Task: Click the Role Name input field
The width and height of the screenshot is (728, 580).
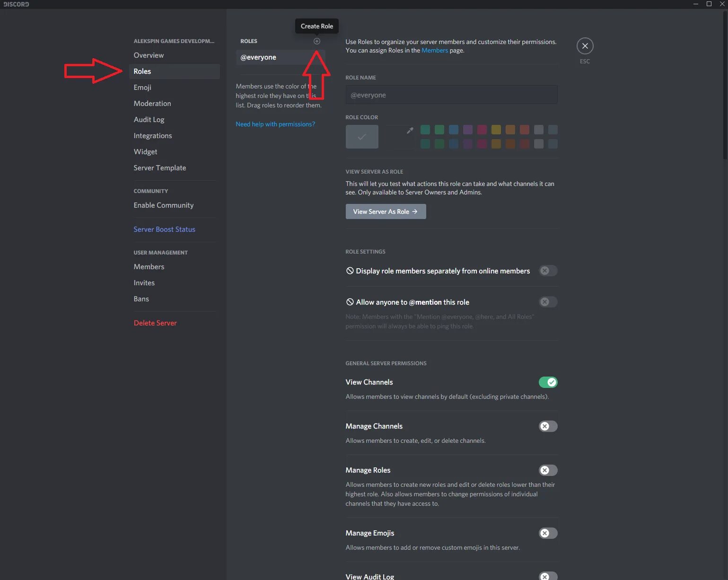Action: click(x=451, y=95)
